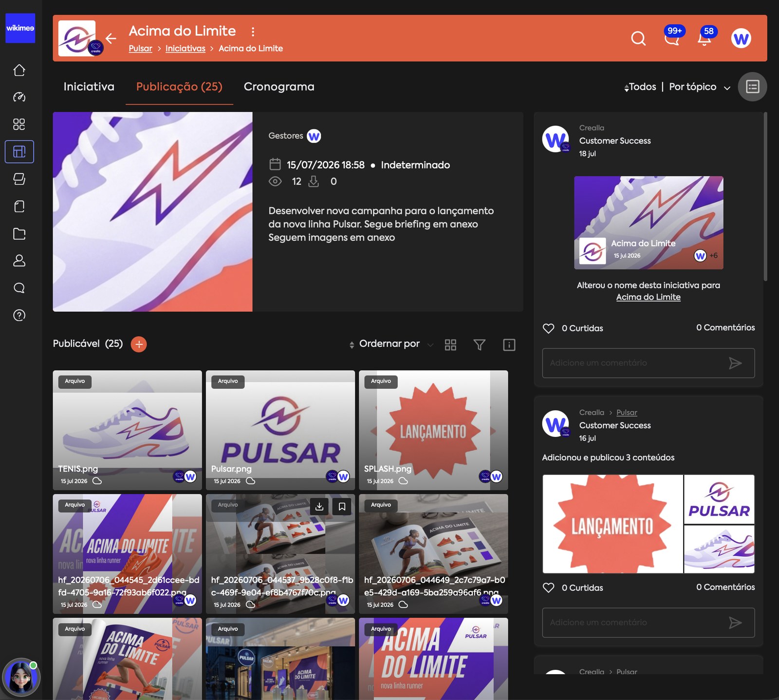Open the Acima do Limite card in feed
This screenshot has height=700, width=779.
coord(649,223)
